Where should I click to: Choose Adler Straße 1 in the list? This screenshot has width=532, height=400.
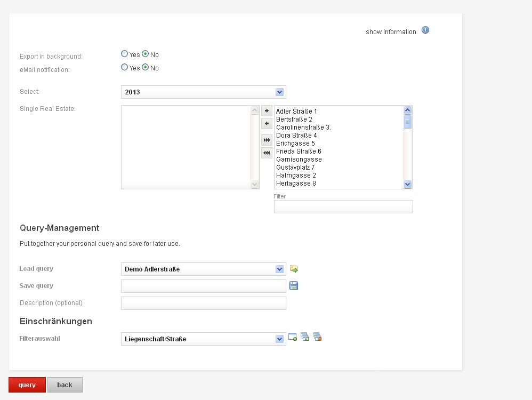point(296,111)
